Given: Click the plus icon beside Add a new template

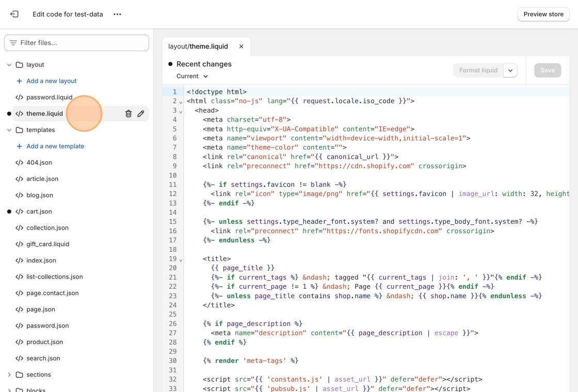Looking at the screenshot, I should (19, 146).
